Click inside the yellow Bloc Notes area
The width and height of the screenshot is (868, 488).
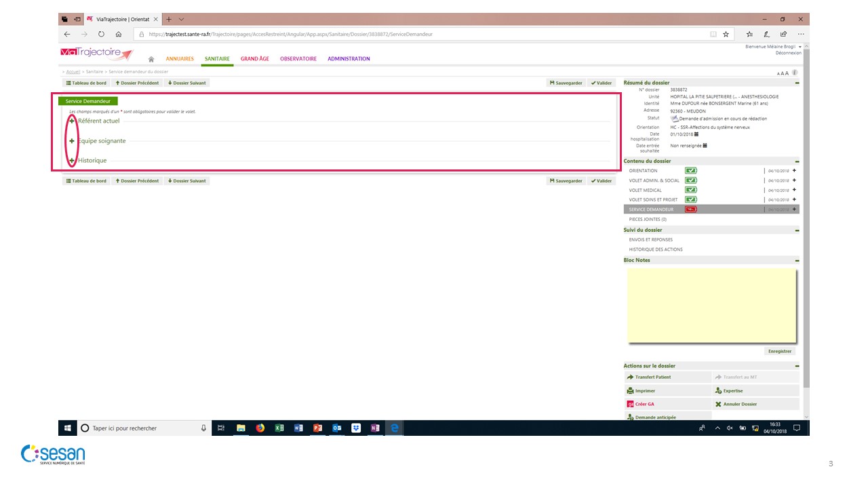[710, 305]
